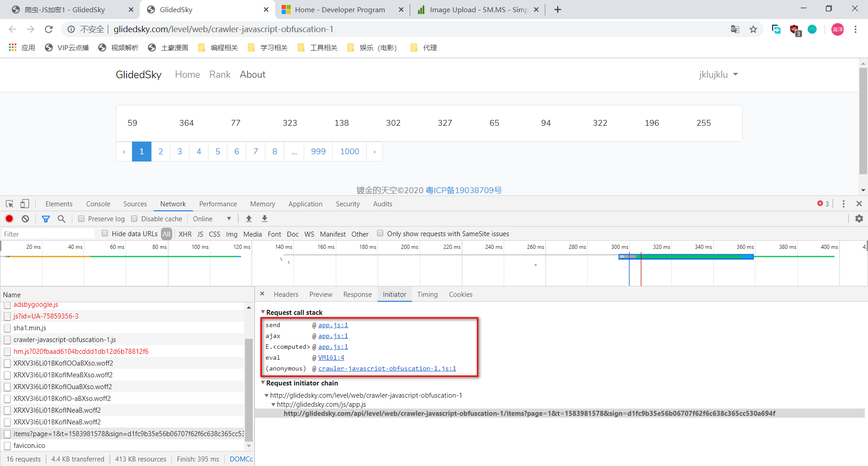Click the user profile avatar
Screen dimensions: 868x466
click(x=837, y=29)
